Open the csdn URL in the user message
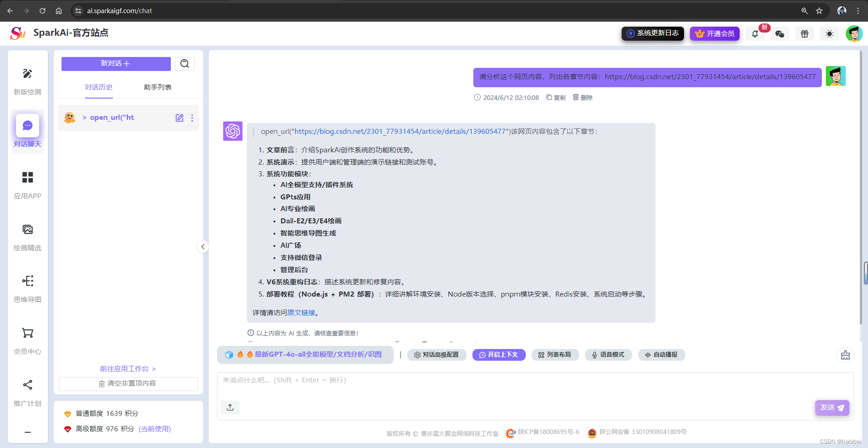 click(x=710, y=77)
